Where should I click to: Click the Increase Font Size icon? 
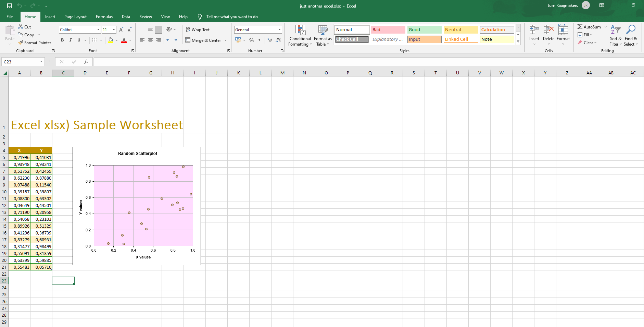tap(121, 30)
